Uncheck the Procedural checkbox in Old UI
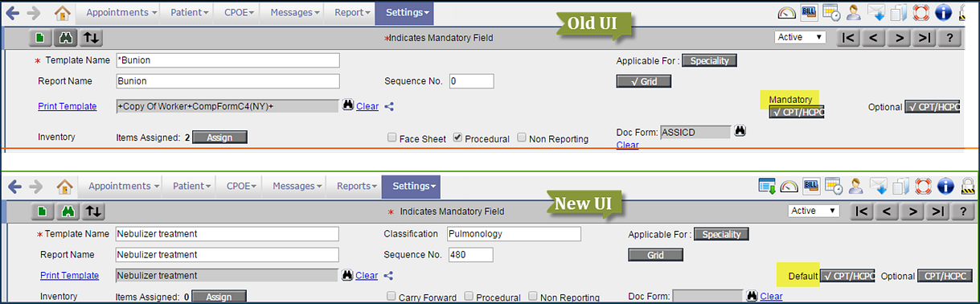 point(457,138)
